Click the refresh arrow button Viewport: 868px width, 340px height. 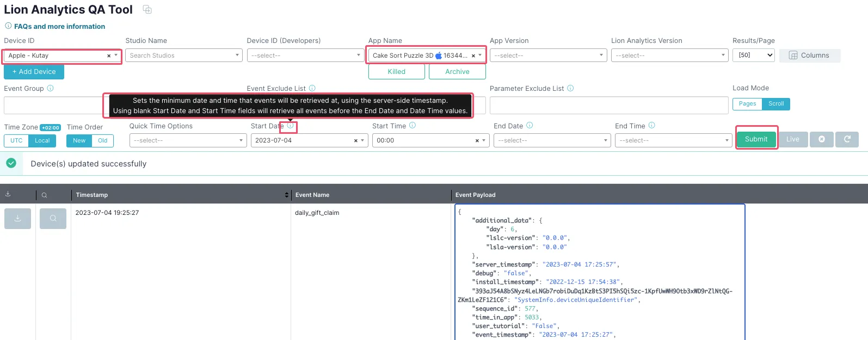[x=847, y=139]
